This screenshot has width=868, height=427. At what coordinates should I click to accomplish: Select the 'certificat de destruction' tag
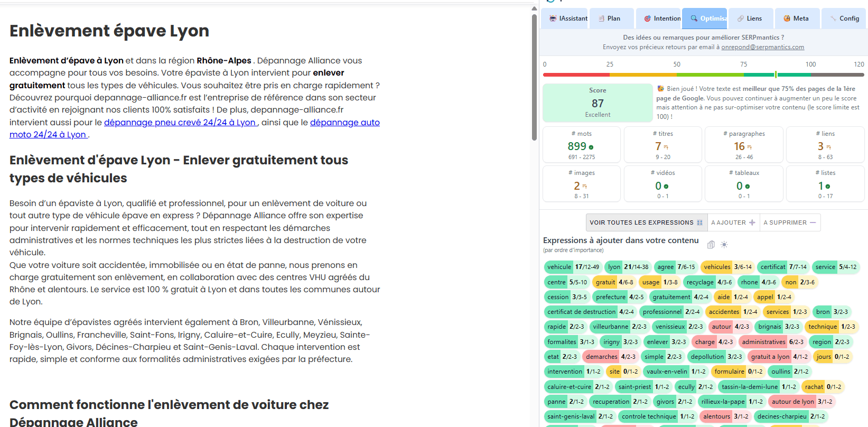tap(590, 312)
